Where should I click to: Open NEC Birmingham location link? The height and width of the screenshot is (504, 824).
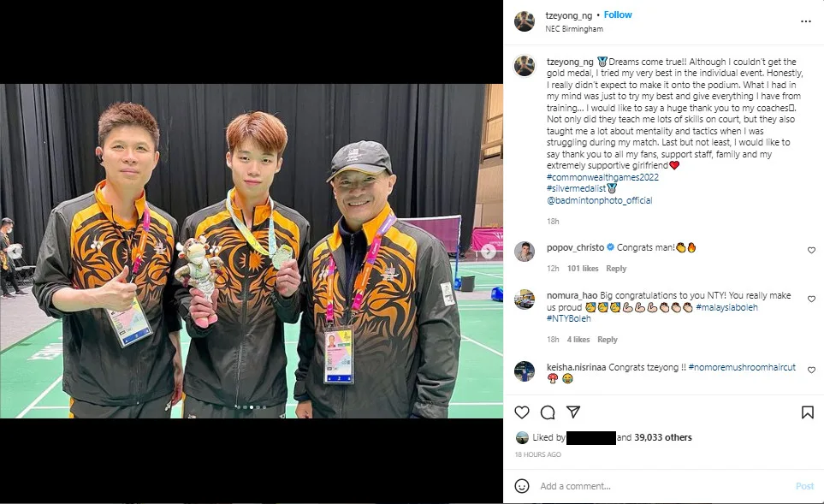point(574,29)
